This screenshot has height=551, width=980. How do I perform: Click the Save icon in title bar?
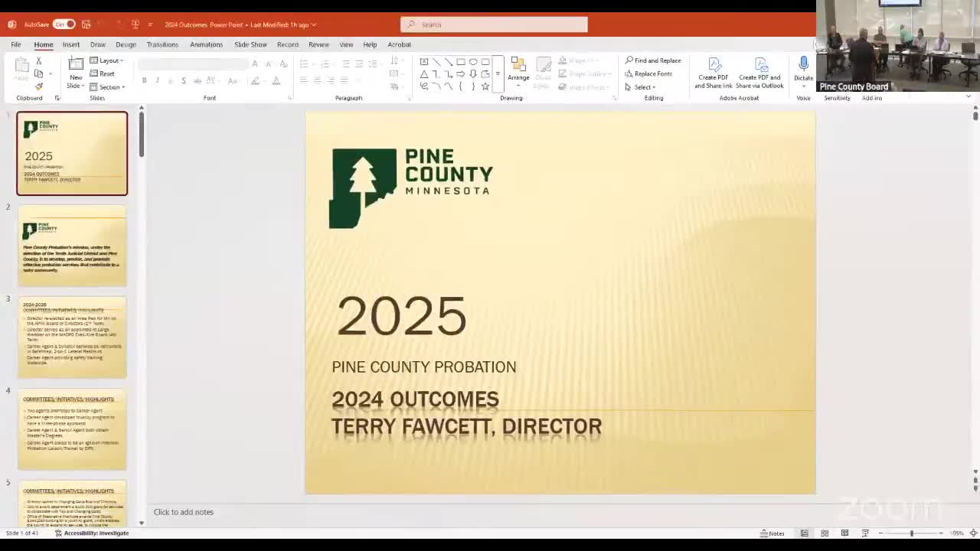[x=86, y=24]
